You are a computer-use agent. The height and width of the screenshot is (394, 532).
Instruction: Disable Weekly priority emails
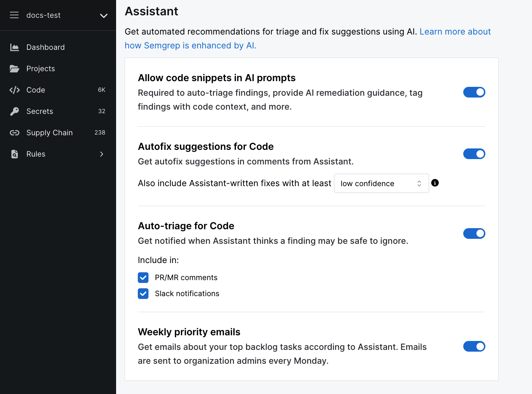click(x=474, y=346)
